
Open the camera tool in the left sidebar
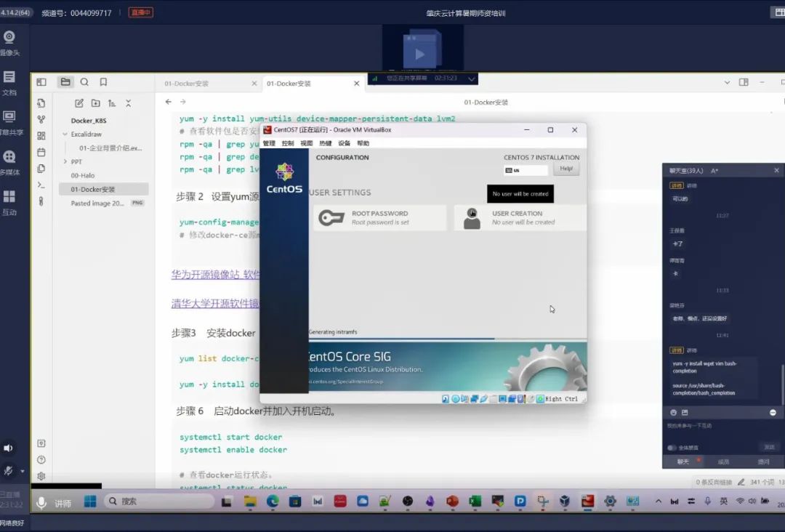click(x=9, y=38)
